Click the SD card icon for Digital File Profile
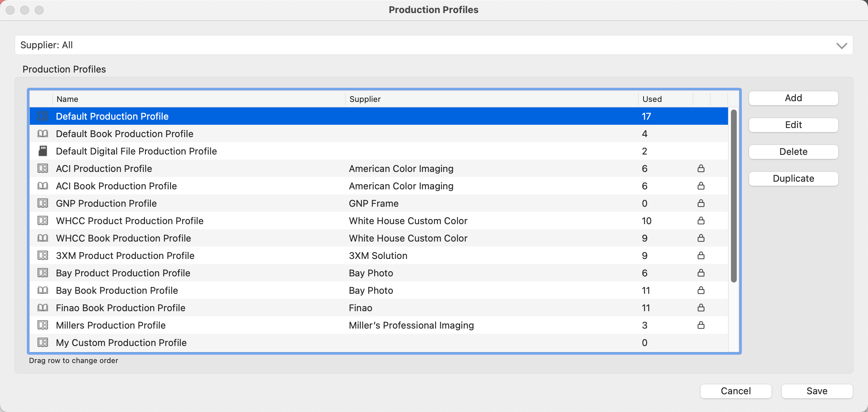The image size is (868, 412). point(43,151)
